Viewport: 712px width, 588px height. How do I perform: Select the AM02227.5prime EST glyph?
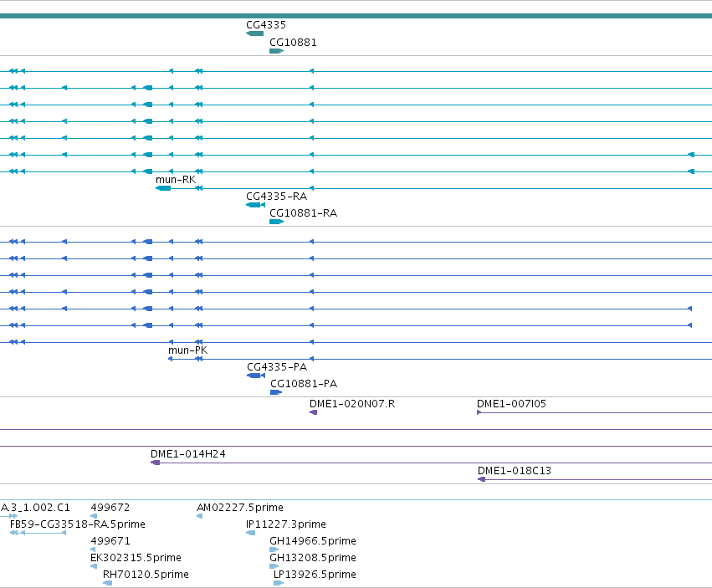pos(200,516)
